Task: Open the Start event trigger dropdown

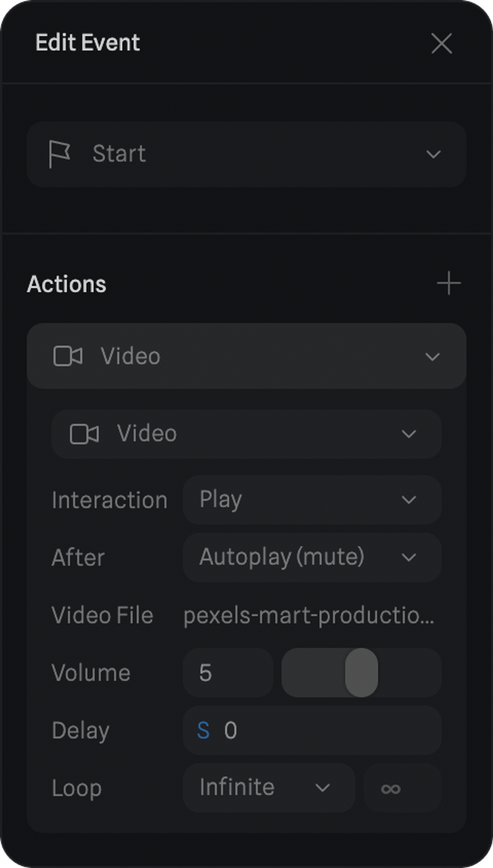Action: [433, 154]
